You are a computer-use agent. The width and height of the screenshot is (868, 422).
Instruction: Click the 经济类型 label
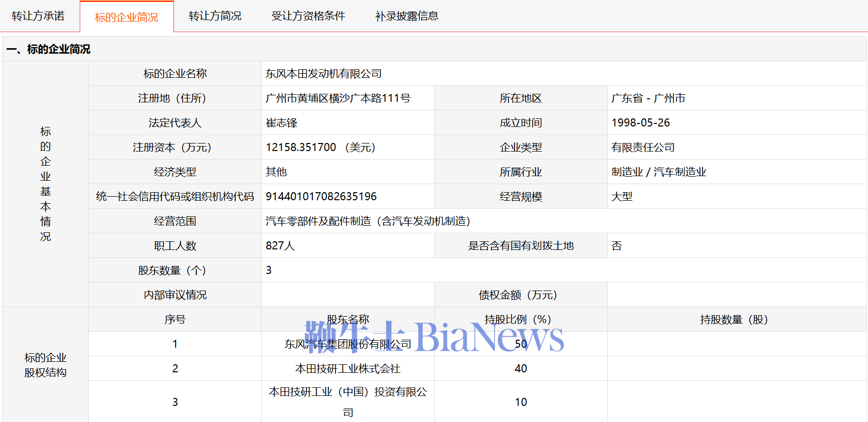[x=175, y=172]
